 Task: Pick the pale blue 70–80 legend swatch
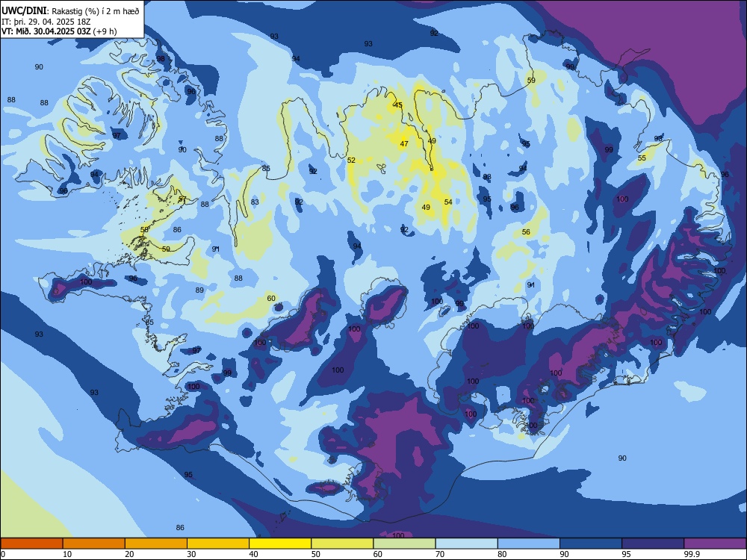click(x=466, y=544)
